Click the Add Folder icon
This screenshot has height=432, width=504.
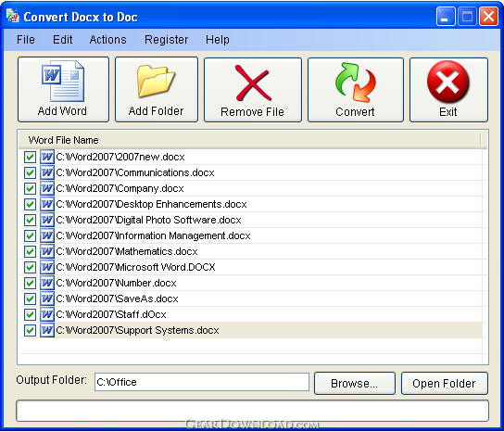156,81
